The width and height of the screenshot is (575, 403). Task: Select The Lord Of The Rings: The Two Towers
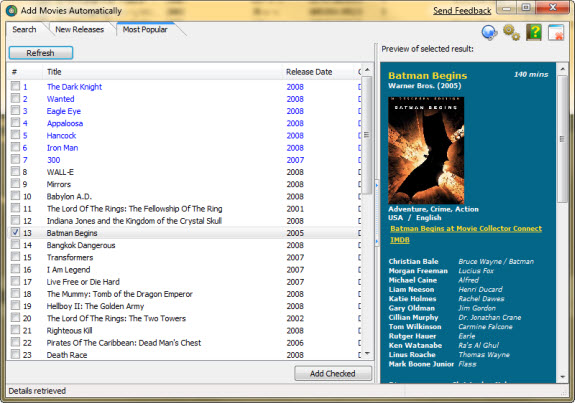pyautogui.click(x=116, y=318)
